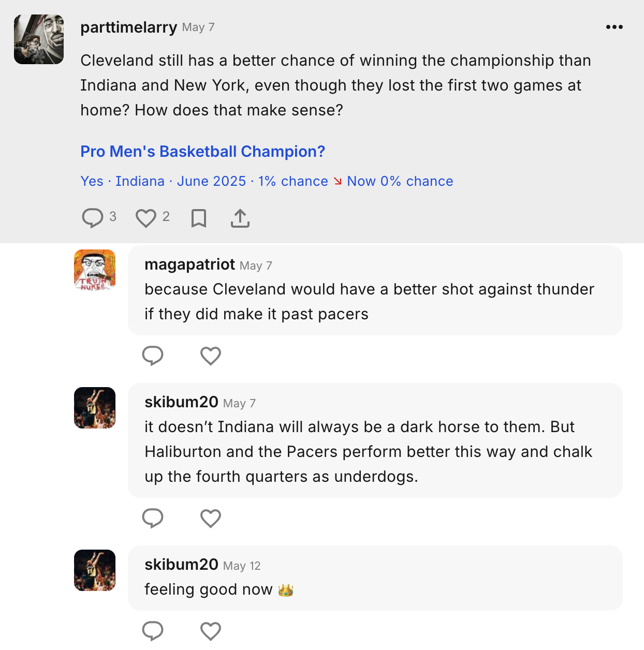Click the comment icon on parttimelarry's post
644x650 pixels.
(93, 218)
